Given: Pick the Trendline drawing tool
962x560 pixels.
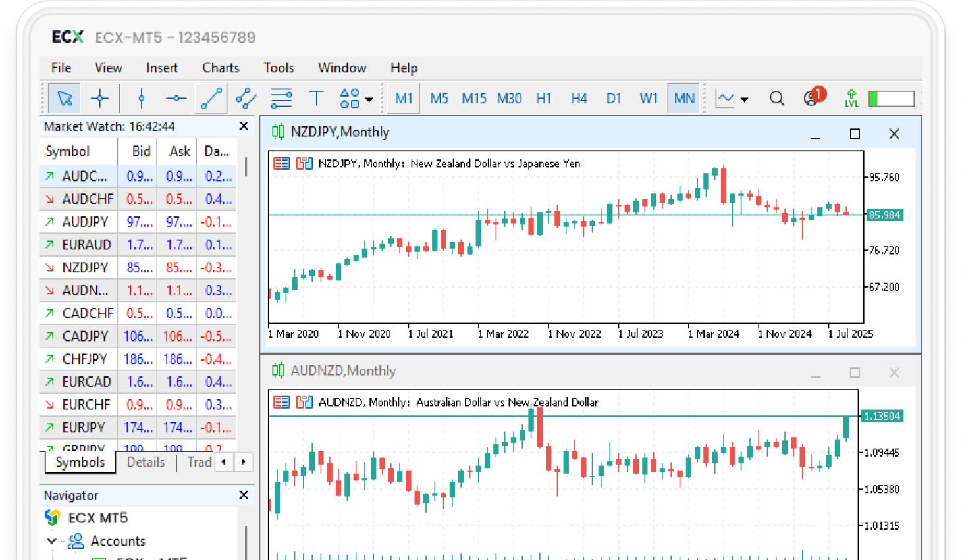Looking at the screenshot, I should (211, 97).
